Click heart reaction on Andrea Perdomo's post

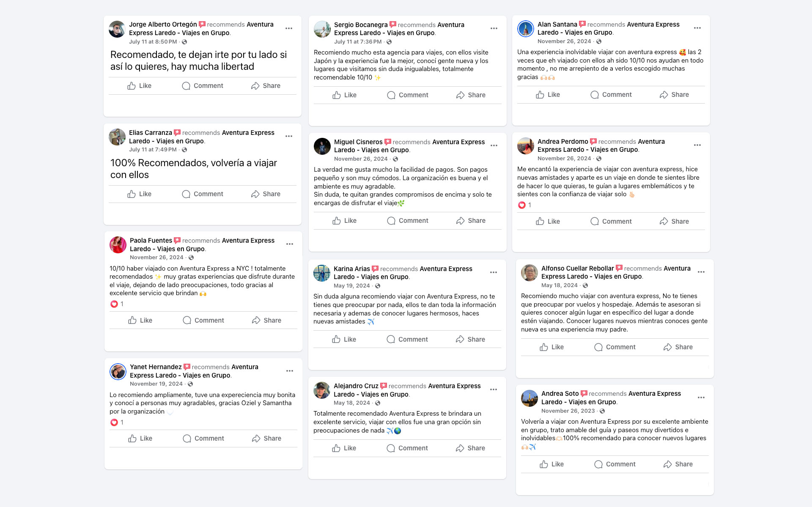(x=522, y=205)
